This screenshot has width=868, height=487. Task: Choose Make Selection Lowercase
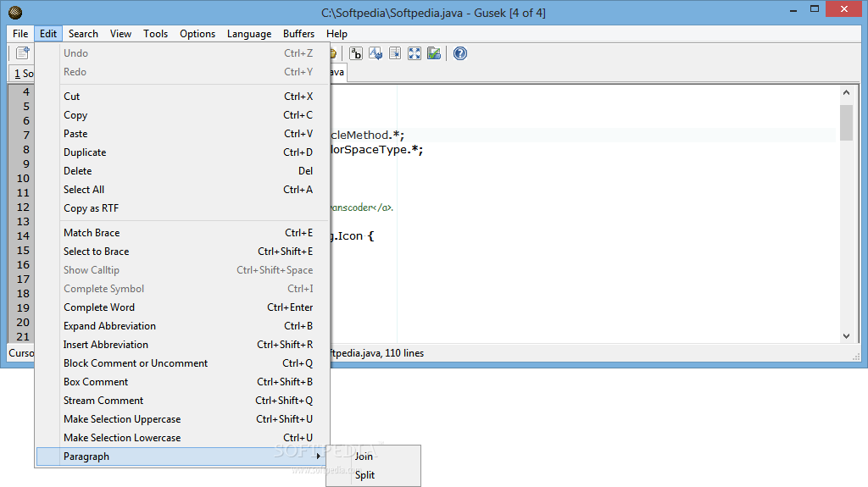pyautogui.click(x=183, y=438)
